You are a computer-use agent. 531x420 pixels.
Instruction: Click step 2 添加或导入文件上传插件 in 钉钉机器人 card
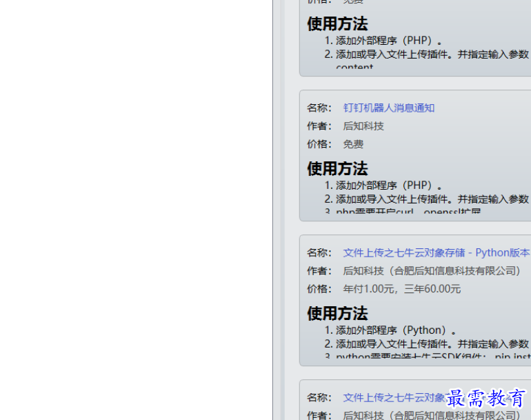[432, 199]
